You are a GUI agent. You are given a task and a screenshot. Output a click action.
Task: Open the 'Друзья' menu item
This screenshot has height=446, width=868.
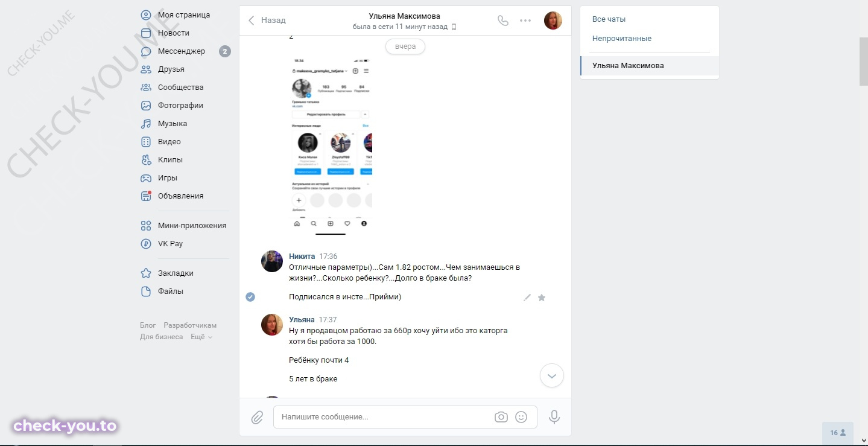tap(171, 69)
